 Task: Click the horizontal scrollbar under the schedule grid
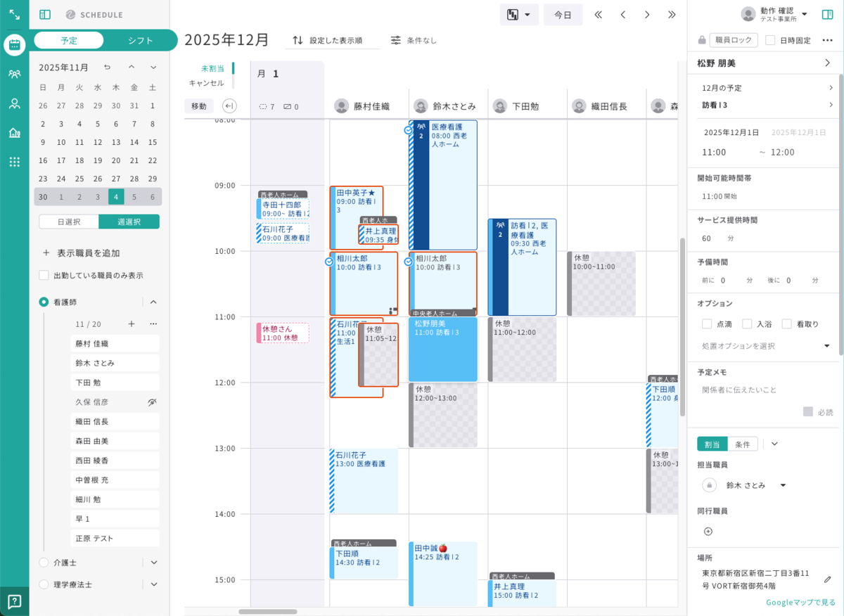coord(267,612)
